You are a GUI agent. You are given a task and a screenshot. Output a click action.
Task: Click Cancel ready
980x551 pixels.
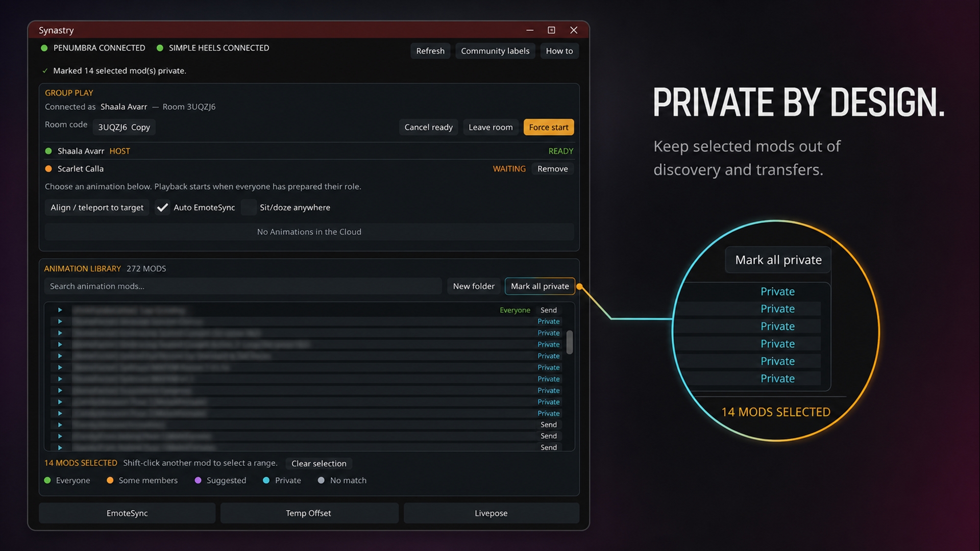(x=429, y=127)
